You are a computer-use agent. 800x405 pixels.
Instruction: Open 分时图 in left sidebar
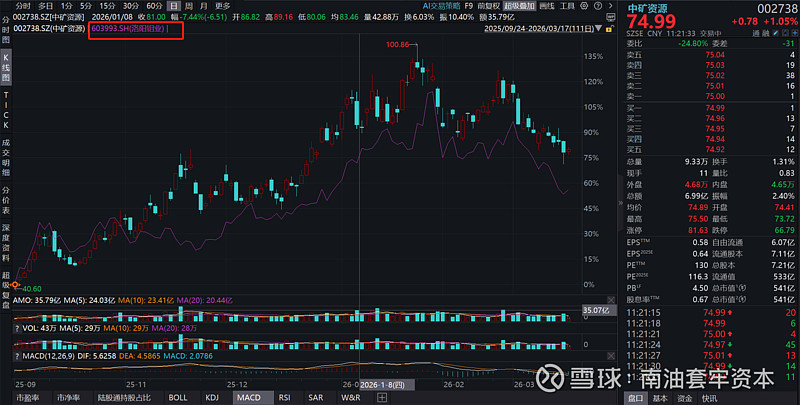6,31
